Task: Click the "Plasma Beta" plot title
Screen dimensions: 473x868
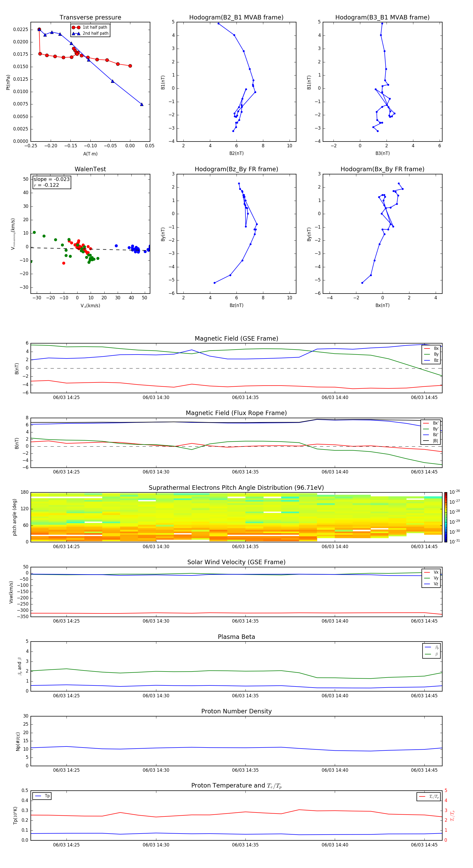Action: click(236, 637)
